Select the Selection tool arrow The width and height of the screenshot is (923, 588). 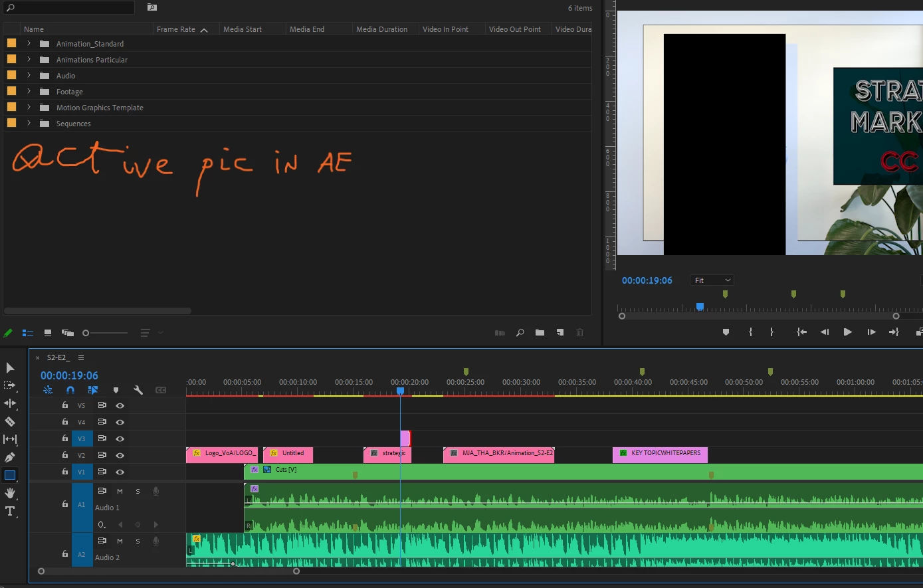point(10,367)
